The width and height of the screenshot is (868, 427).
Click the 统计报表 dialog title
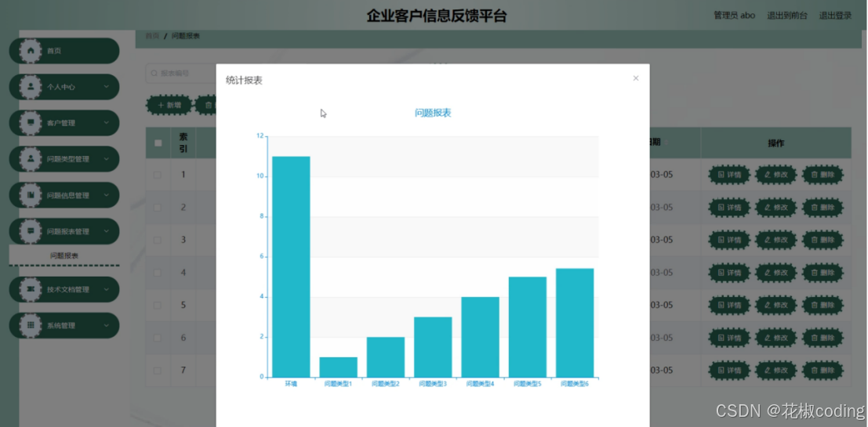click(x=244, y=81)
